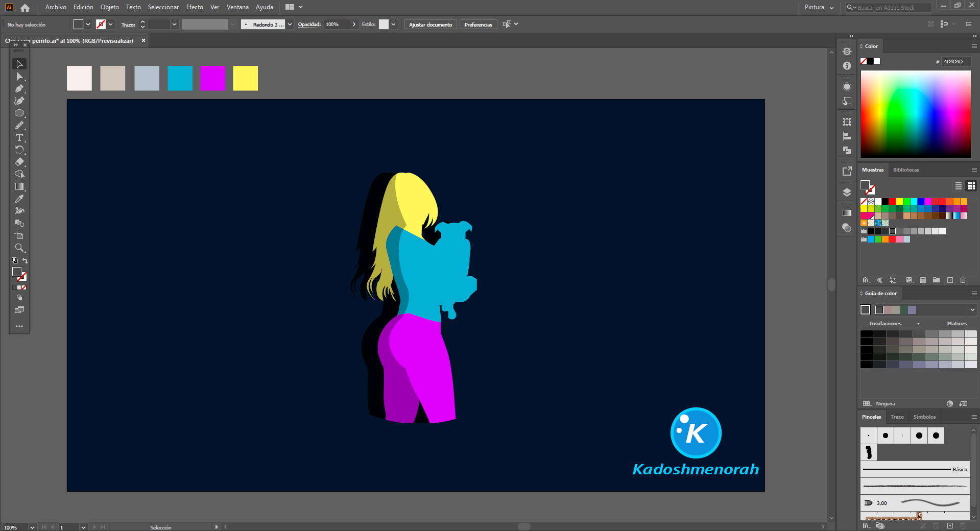Viewport: 980px width, 531px height.
Task: Select the Rotate tool
Action: coord(19,150)
